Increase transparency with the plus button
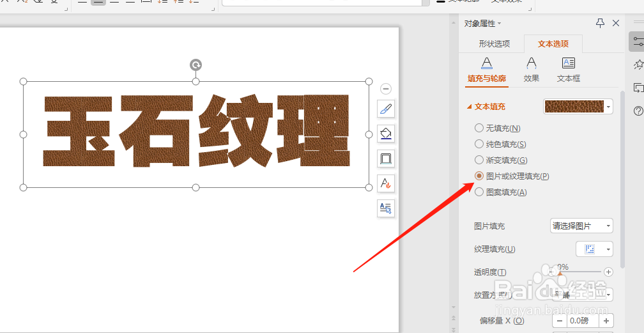The image size is (644, 333). 608,272
